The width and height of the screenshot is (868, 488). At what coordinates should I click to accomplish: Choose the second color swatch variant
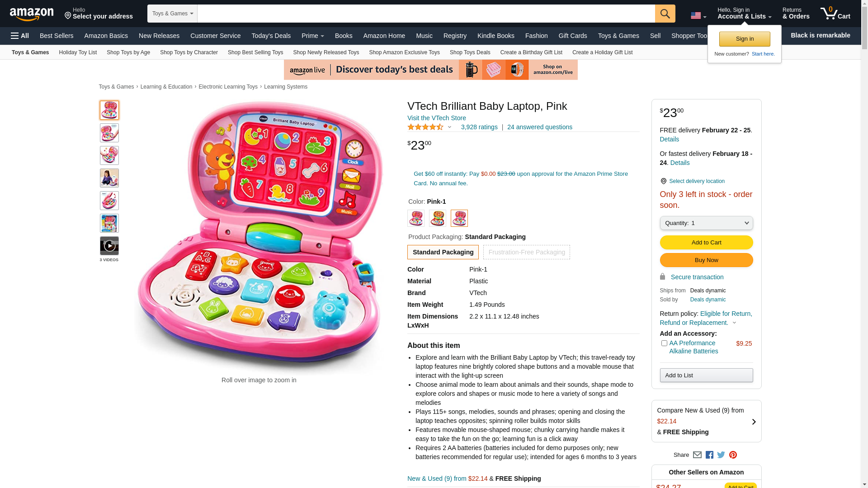(438, 218)
